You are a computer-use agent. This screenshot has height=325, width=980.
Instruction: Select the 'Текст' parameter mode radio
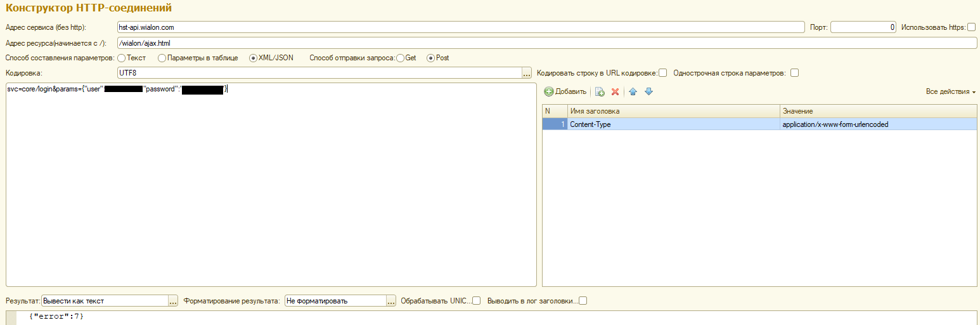[122, 58]
